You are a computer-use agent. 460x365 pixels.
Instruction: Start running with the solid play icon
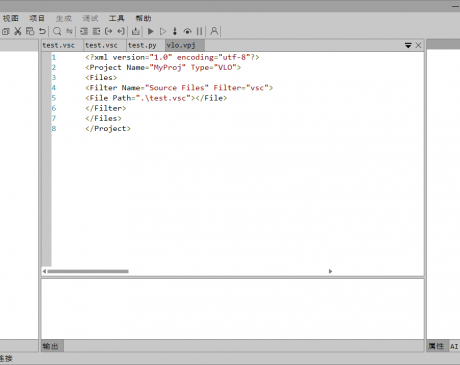[151, 31]
